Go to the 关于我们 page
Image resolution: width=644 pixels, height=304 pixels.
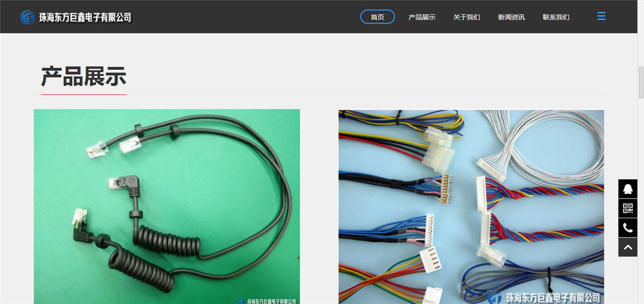(466, 17)
